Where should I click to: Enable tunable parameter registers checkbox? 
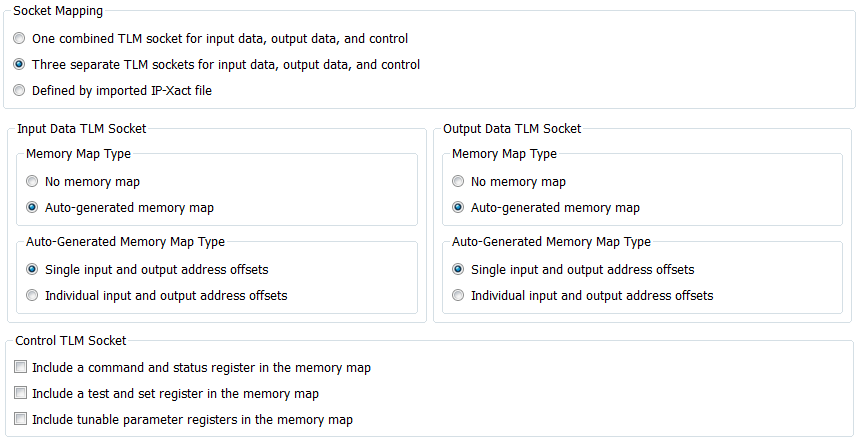click(x=21, y=420)
